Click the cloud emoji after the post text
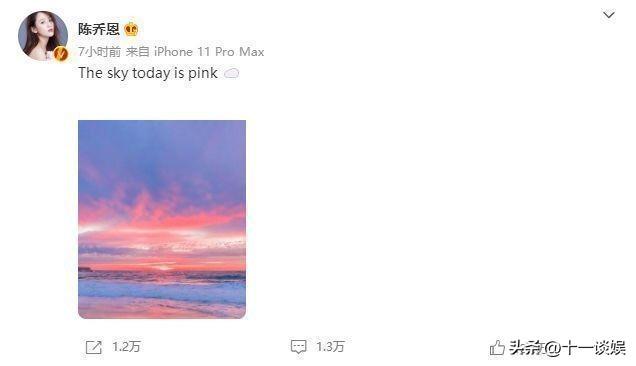 pyautogui.click(x=231, y=74)
